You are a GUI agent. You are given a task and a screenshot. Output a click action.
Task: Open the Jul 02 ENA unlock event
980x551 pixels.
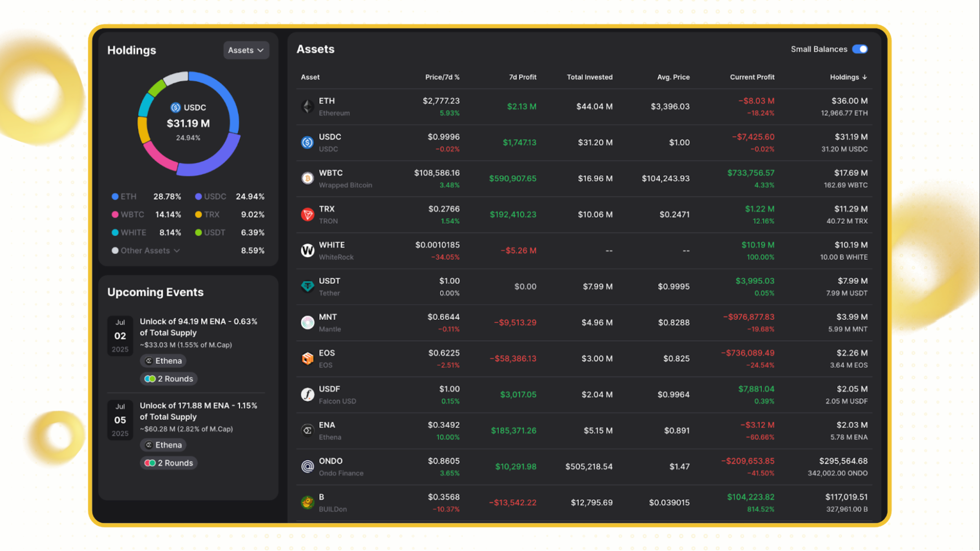(x=198, y=327)
